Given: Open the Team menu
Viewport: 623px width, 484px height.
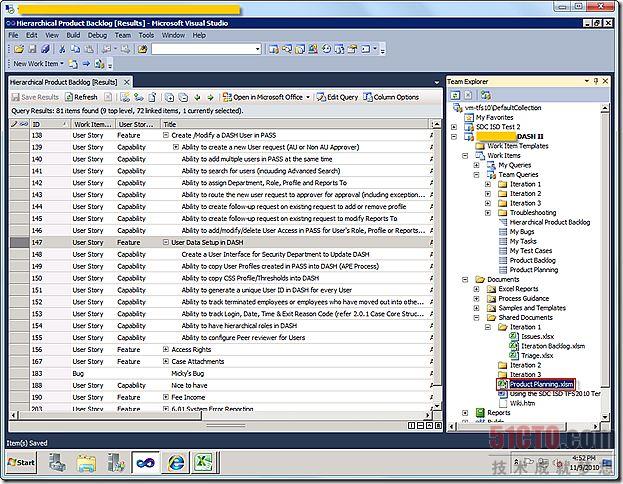Looking at the screenshot, I should tap(123, 35).
